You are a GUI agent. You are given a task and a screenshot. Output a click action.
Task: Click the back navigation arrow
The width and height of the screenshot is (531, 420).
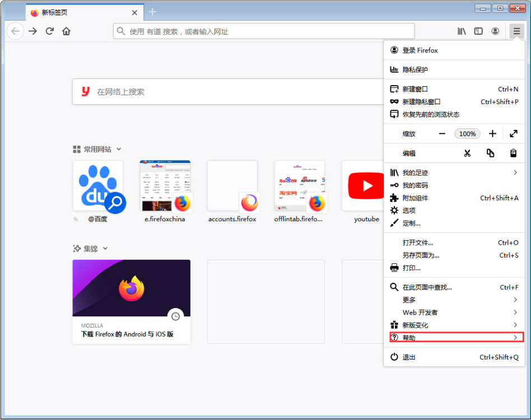coord(15,31)
